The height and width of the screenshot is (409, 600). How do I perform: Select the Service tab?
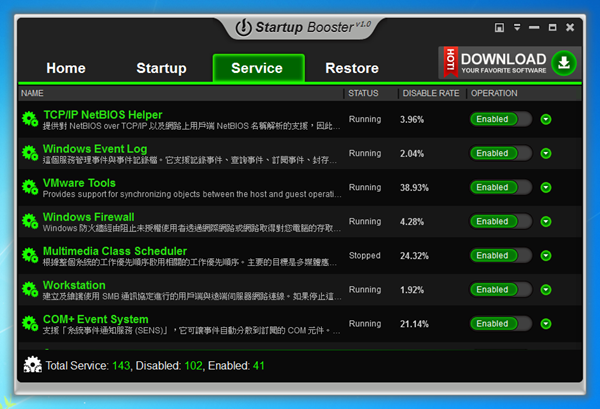[259, 68]
